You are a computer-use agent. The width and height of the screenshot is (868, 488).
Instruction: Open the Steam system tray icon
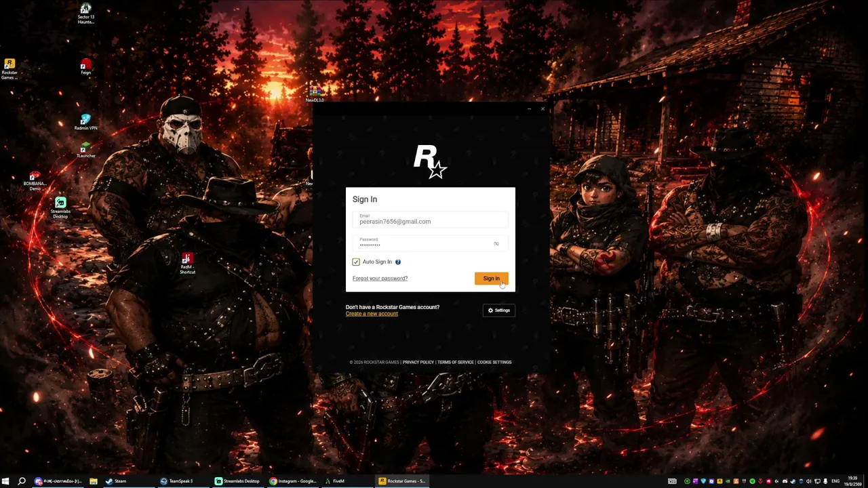[x=793, y=481]
